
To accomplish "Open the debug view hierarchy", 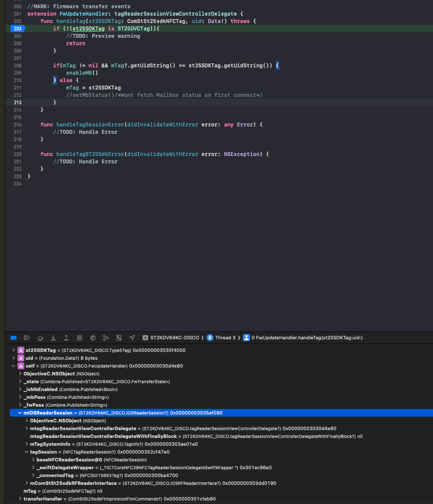I will pyautogui.click(x=80, y=338).
